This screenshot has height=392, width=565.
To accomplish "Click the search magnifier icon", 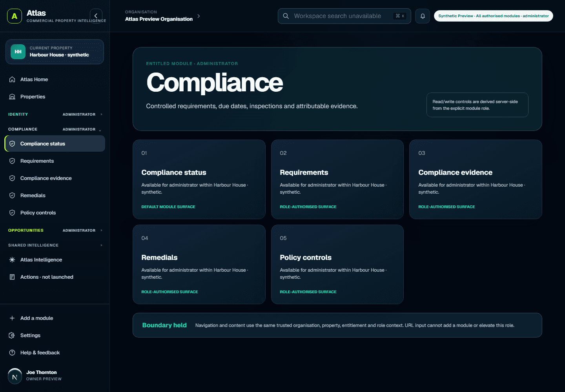I will [286, 16].
